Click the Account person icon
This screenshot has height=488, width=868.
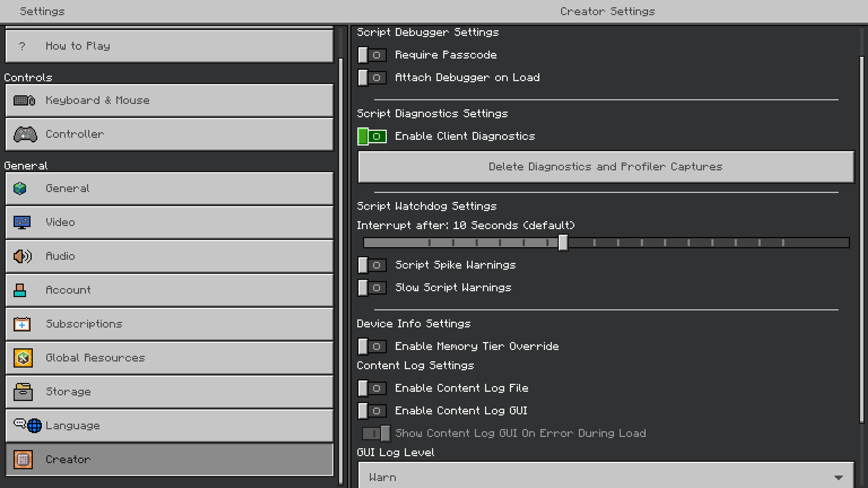tap(20, 290)
